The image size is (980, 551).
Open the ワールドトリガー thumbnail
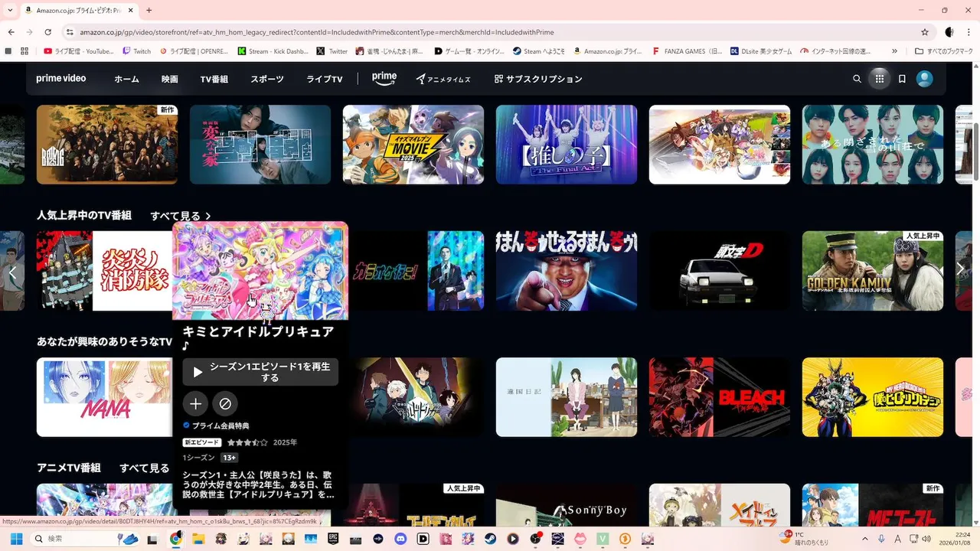416,397
